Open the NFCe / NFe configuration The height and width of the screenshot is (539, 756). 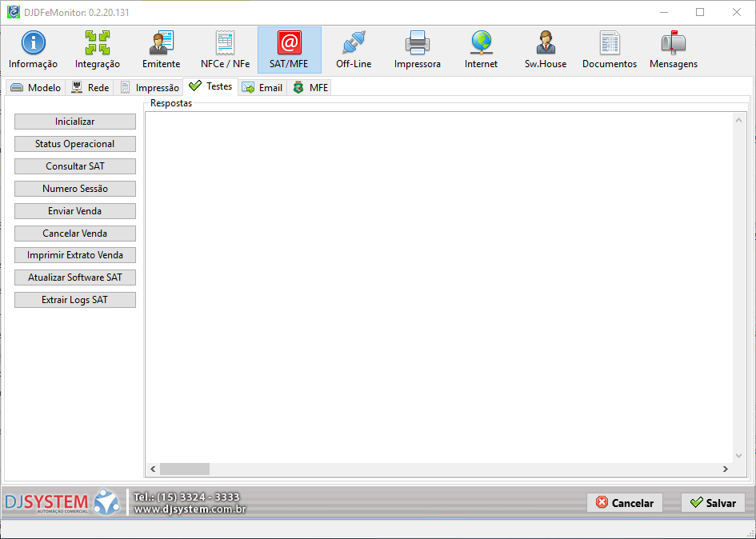pyautogui.click(x=225, y=50)
